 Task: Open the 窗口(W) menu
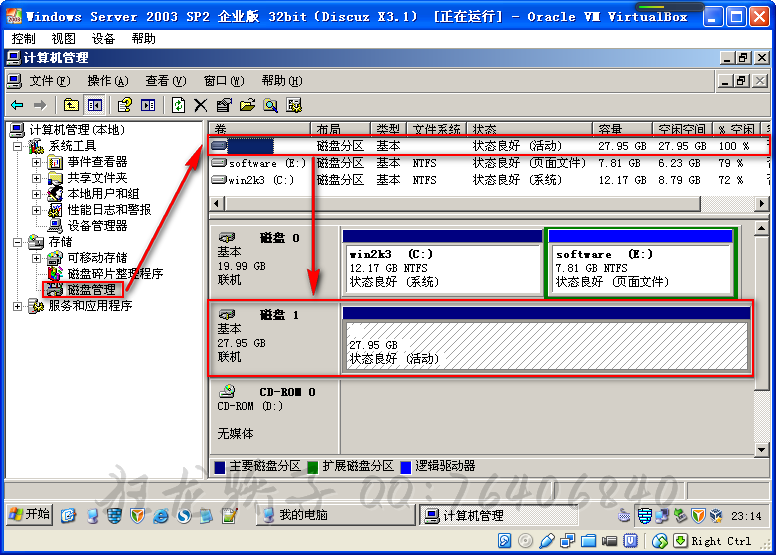click(224, 81)
